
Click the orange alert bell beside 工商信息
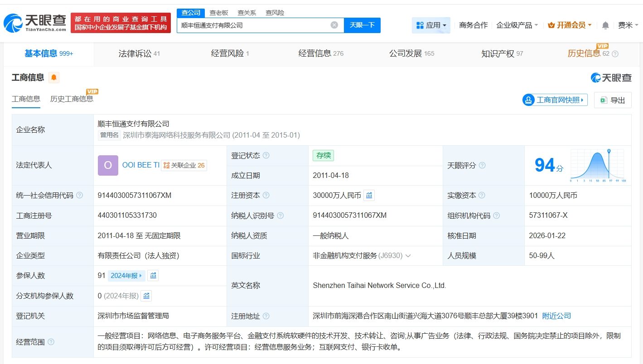click(x=54, y=78)
